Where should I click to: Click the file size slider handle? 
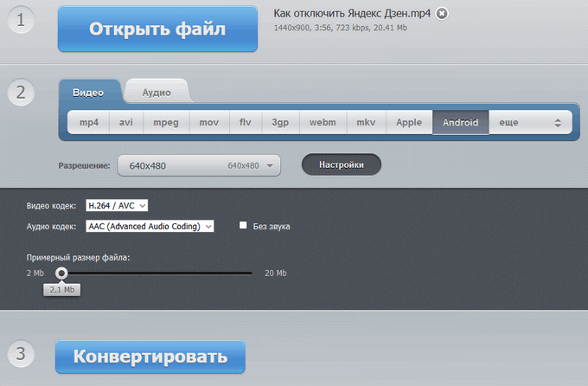click(61, 273)
